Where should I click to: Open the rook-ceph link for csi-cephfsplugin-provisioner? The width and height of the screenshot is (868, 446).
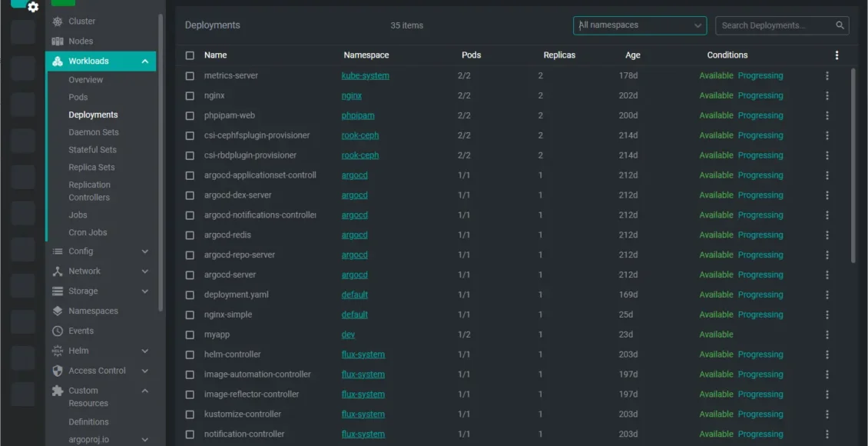[360, 135]
